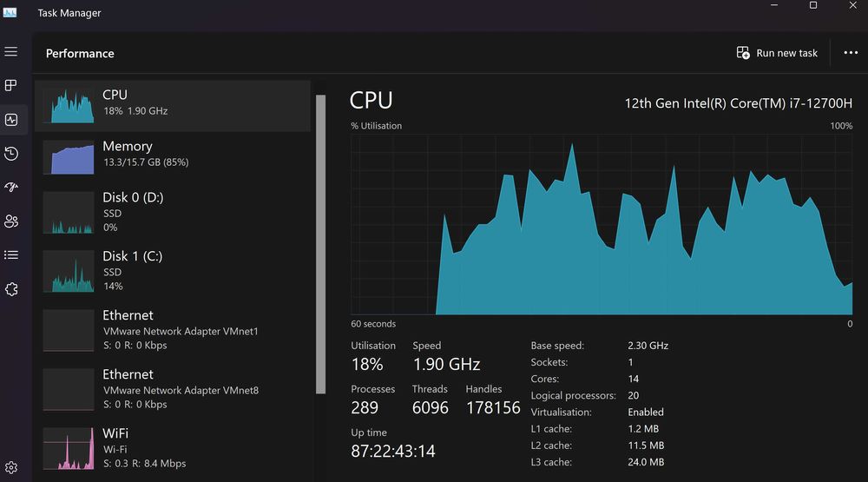Select Disk 1 (C:) entry

click(x=173, y=271)
